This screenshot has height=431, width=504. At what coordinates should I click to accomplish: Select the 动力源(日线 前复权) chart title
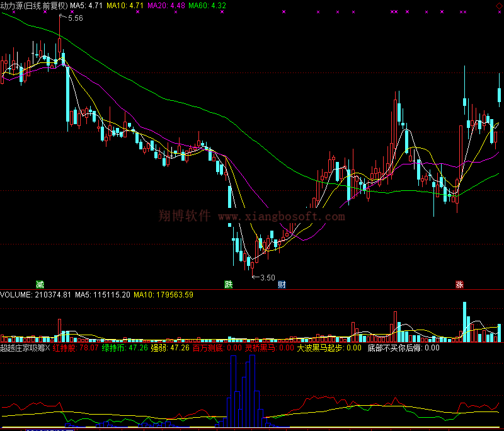(x=33, y=5)
